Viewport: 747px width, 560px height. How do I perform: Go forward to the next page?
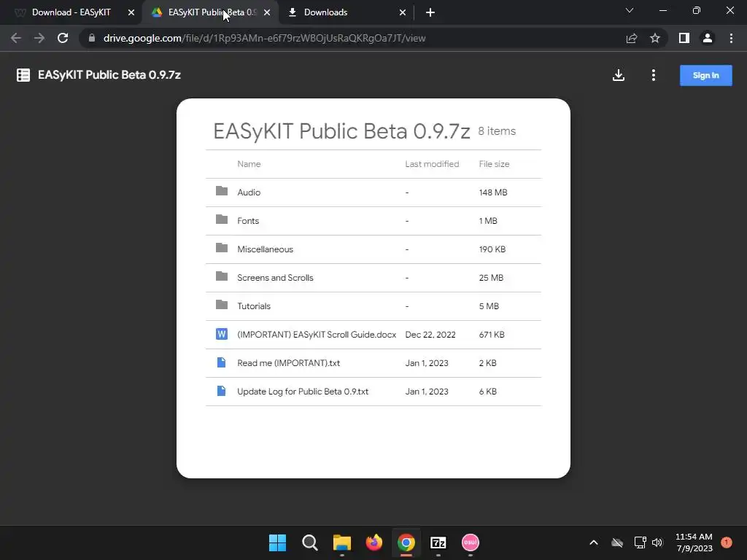(39, 38)
